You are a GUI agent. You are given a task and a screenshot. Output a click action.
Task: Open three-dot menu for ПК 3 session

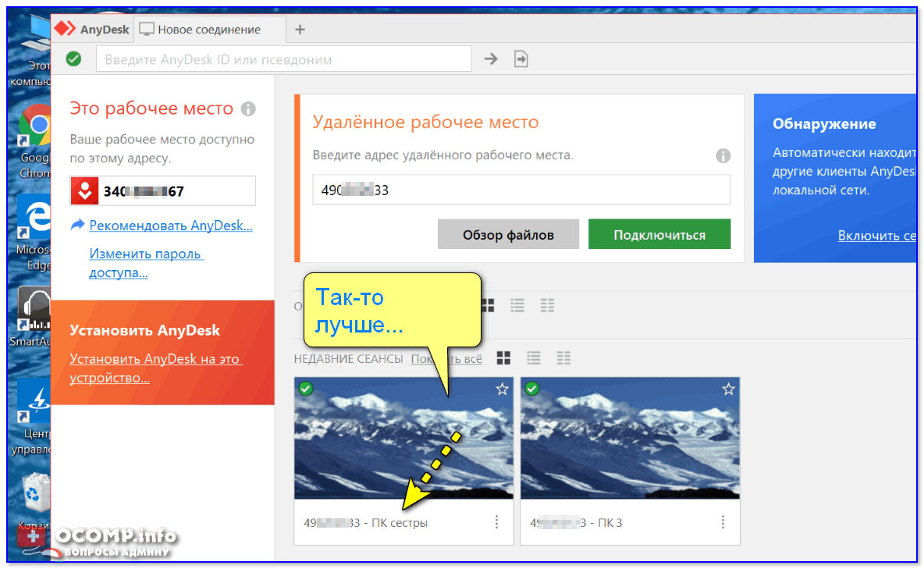pyautogui.click(x=723, y=522)
